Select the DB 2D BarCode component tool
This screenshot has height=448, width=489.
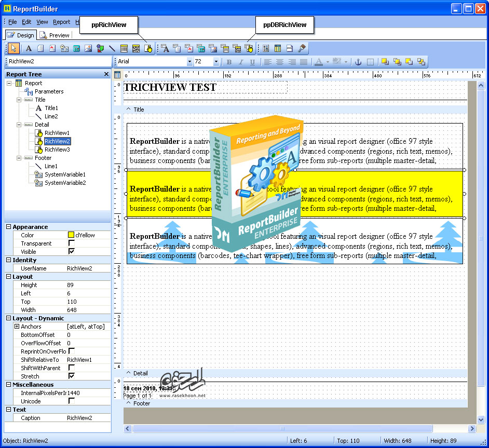click(237, 48)
